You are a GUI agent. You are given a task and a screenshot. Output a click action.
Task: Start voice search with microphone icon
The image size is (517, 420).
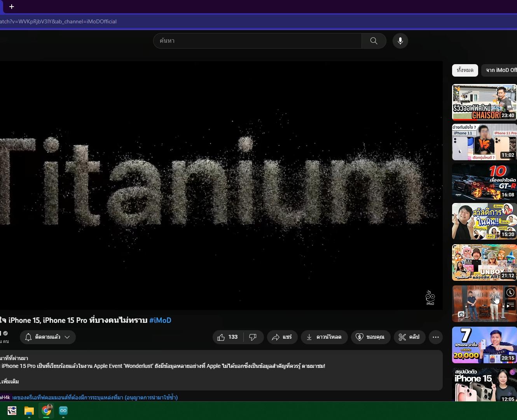tap(400, 41)
